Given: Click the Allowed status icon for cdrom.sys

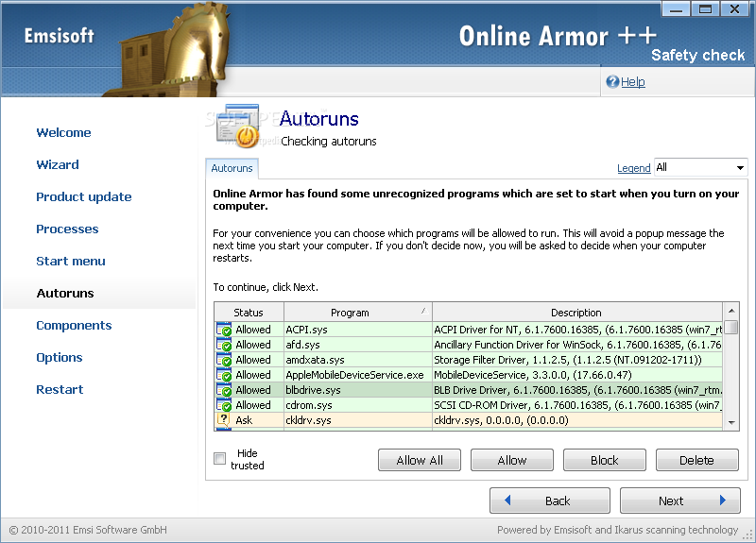Looking at the screenshot, I should 224,405.
